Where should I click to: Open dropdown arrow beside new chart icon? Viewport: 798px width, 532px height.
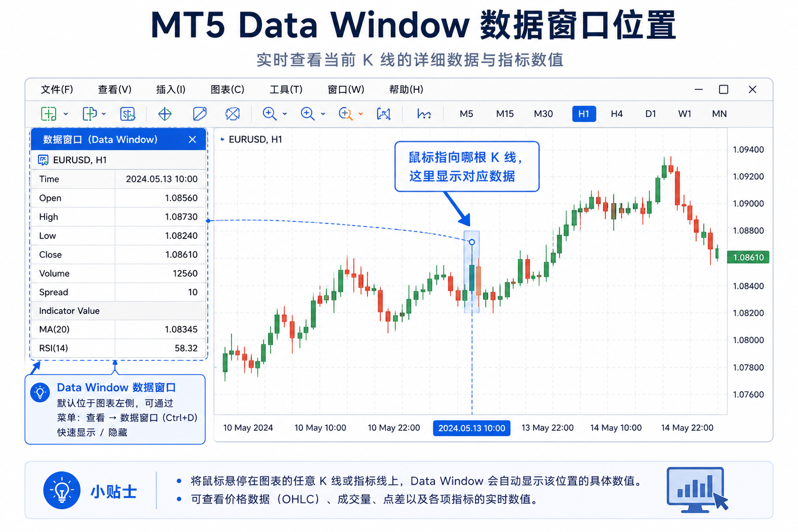(x=66, y=114)
